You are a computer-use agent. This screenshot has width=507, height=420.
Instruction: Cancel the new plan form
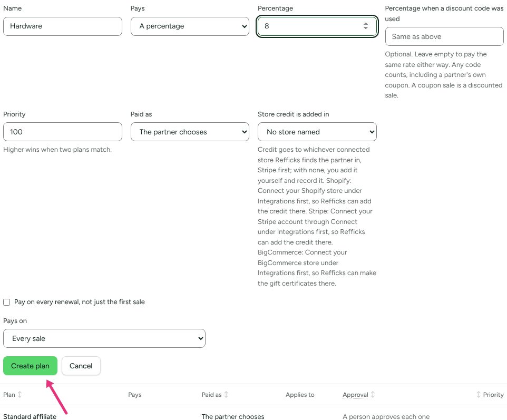[81, 366]
